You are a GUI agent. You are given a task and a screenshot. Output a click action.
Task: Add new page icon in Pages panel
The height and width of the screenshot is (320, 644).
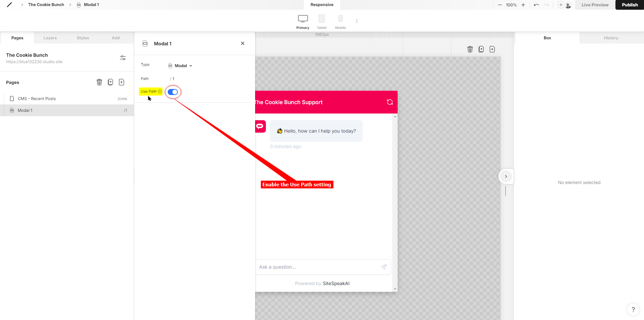click(x=122, y=82)
